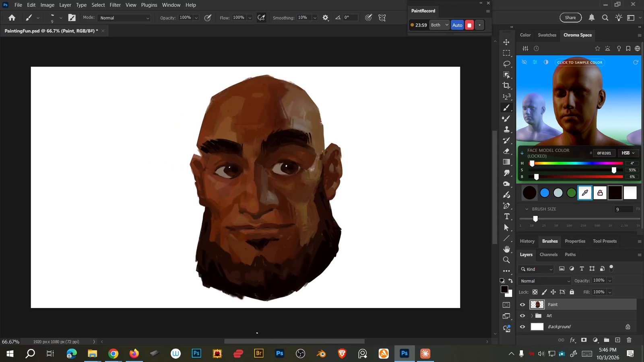
Task: Open the Plugins menu
Action: click(149, 5)
